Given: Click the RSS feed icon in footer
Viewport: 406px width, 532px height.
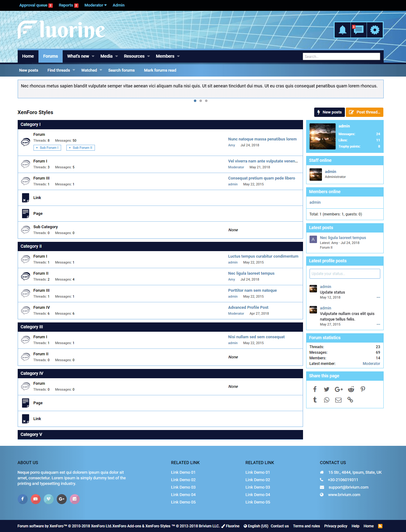Looking at the screenshot, I should (380, 526).
